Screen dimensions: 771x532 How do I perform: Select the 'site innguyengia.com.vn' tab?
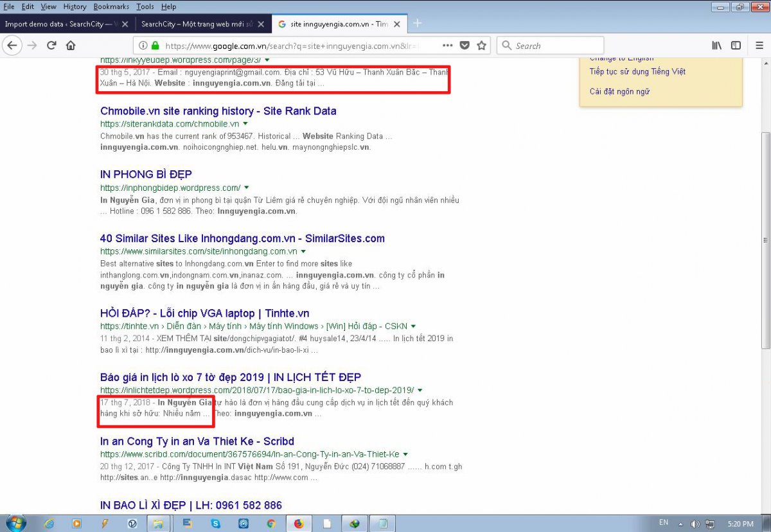point(339,24)
